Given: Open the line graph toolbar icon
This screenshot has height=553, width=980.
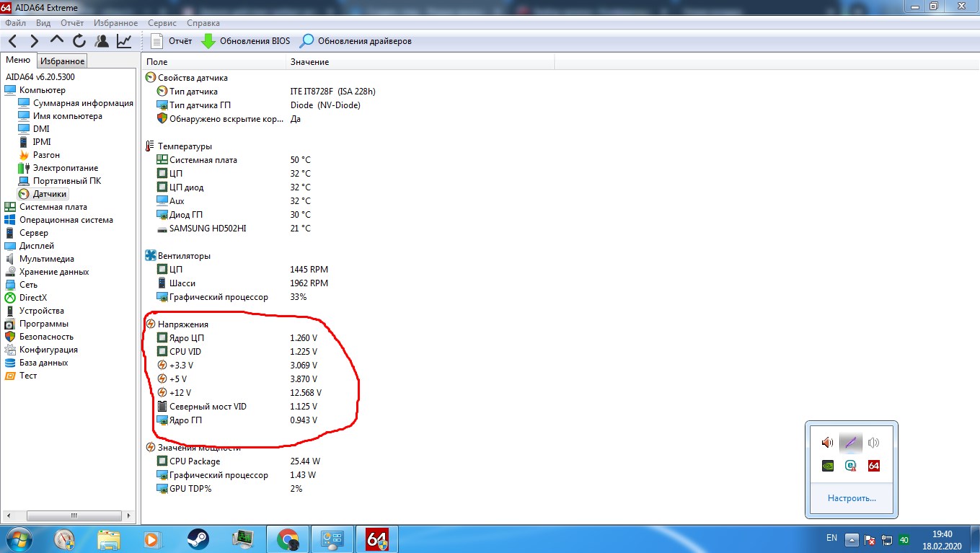Looking at the screenshot, I should (x=125, y=41).
